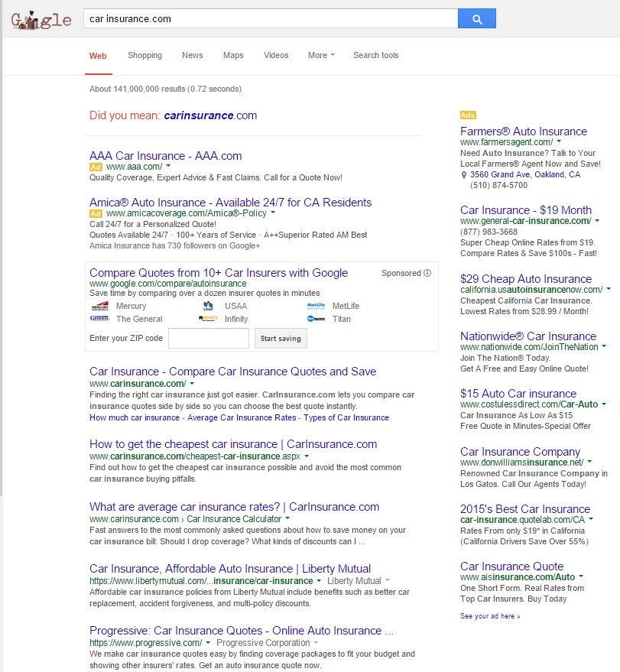Viewport: 620px width, 672px height.
Task: Click the main search query box
Action: pos(271,19)
